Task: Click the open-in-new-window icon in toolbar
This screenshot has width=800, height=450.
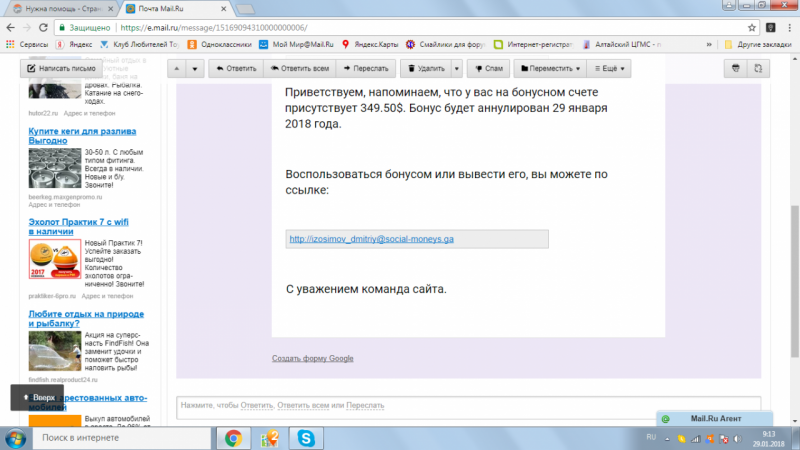Action: (x=758, y=68)
